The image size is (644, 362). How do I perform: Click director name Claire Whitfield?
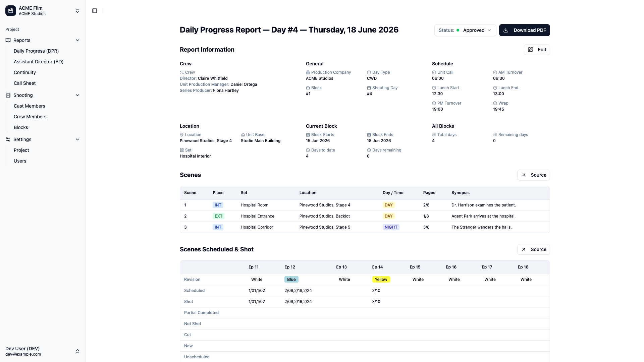(213, 78)
